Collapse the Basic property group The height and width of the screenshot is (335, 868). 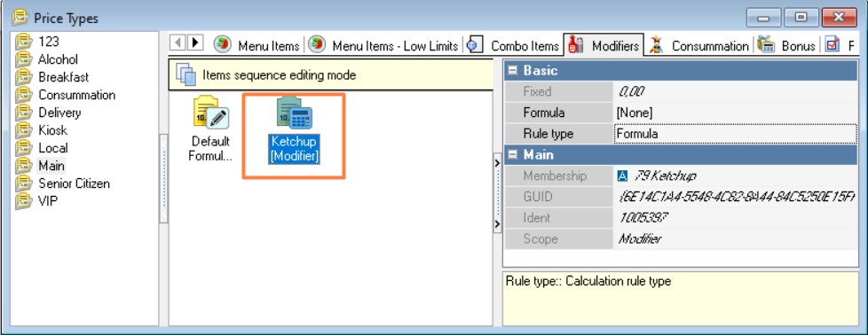513,71
